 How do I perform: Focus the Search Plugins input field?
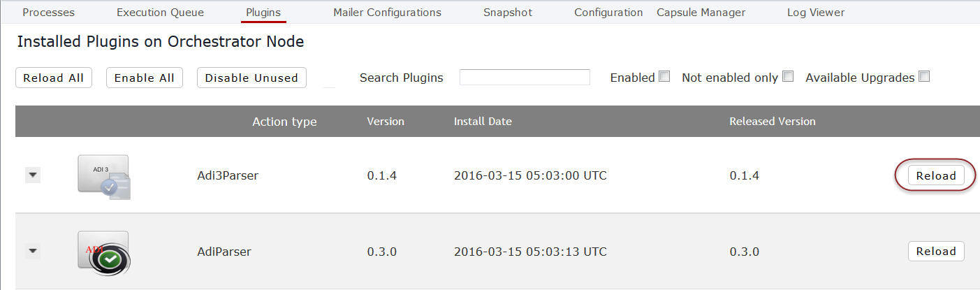coord(525,77)
